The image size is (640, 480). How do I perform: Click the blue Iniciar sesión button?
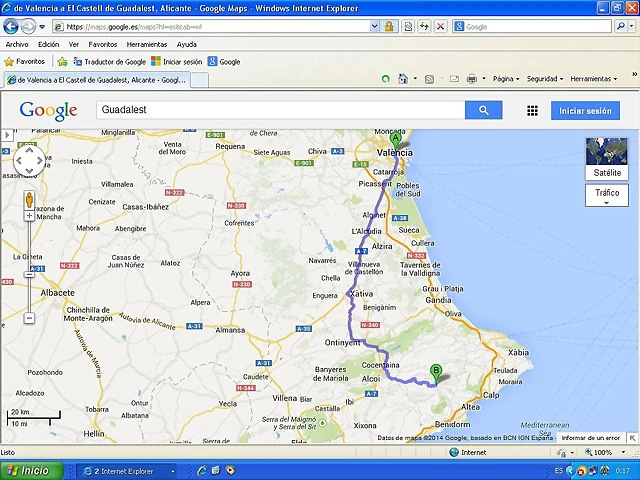[585, 111]
